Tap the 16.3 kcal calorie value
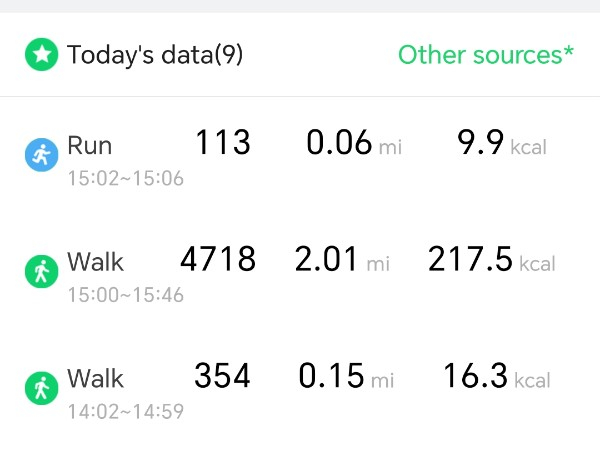This screenshot has width=600, height=450. pos(497,377)
